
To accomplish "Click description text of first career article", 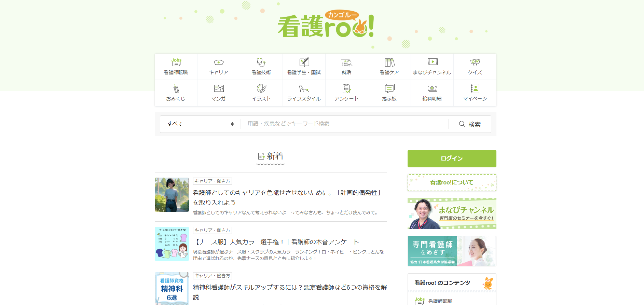I will [x=286, y=212].
